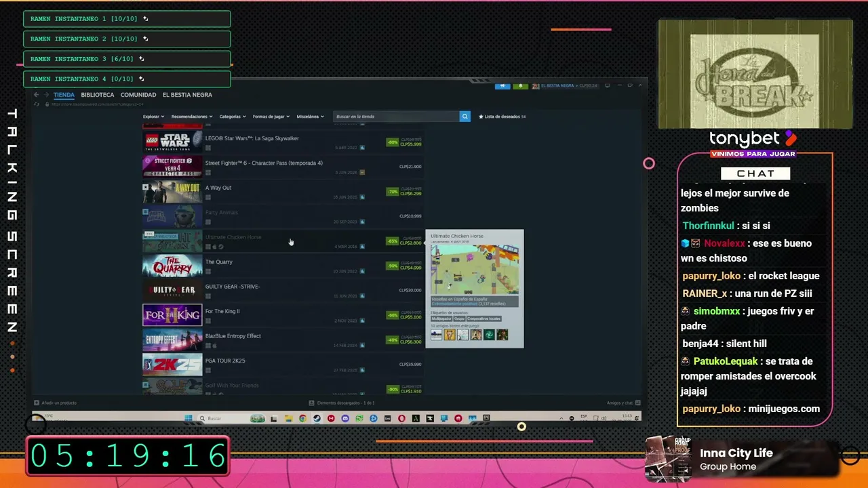Switch to the TIENDA tab
Screen dimensions: 868x488
click(64, 95)
